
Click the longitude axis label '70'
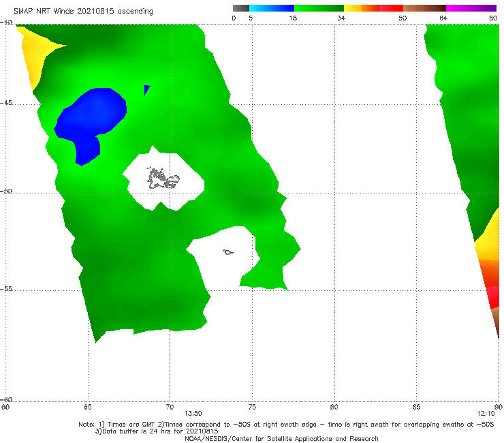(x=170, y=407)
